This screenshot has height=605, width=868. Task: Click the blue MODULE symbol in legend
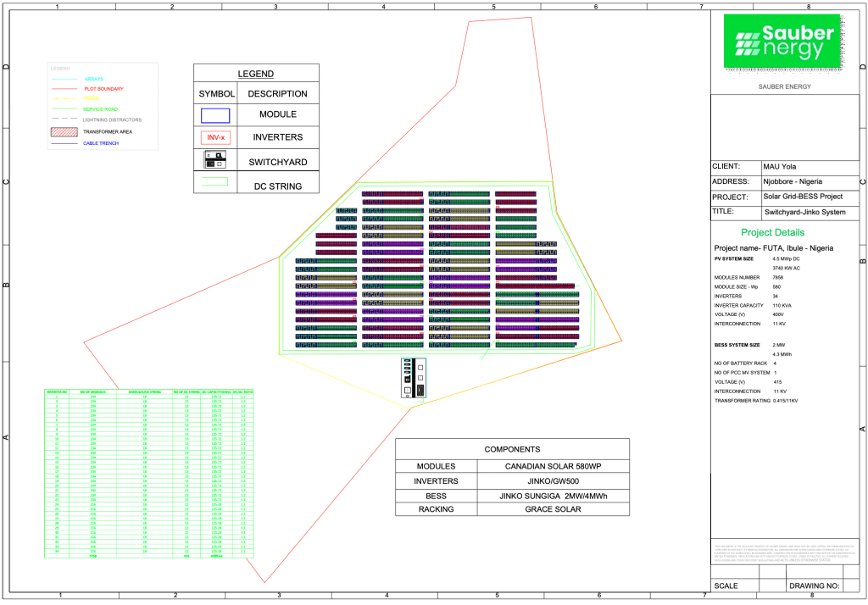coord(215,114)
